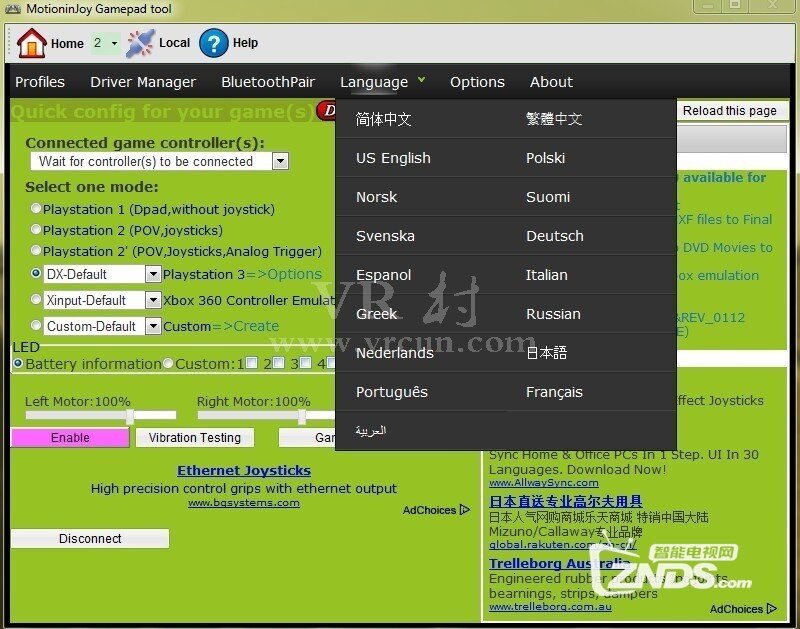Collapse the Language menu arrow
This screenshot has height=629, width=800.
(x=421, y=80)
